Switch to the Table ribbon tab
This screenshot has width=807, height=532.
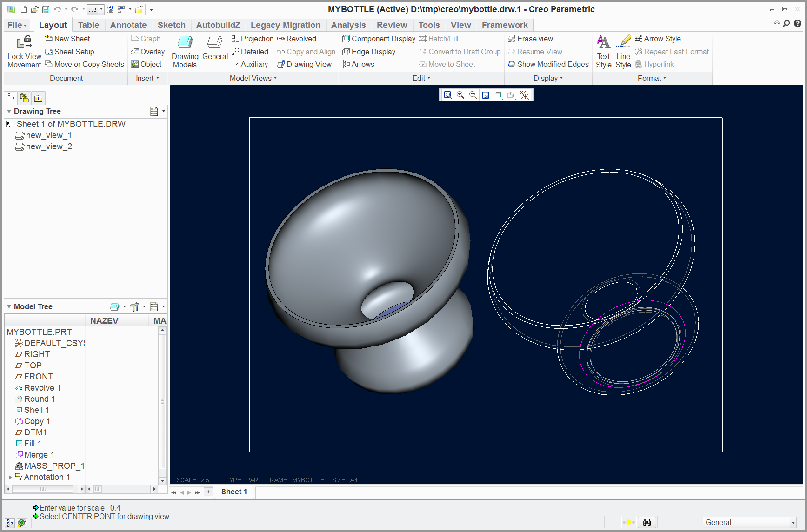[88, 25]
